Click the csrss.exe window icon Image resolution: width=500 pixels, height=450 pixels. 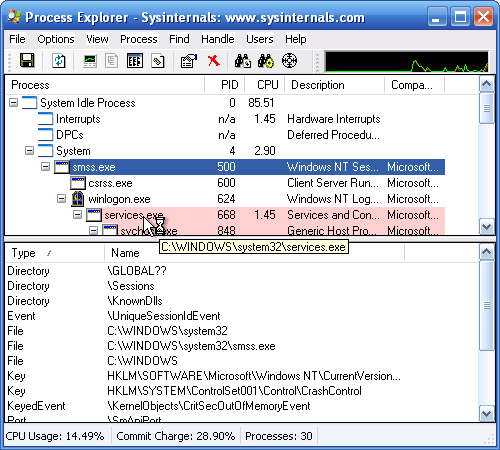point(78,183)
